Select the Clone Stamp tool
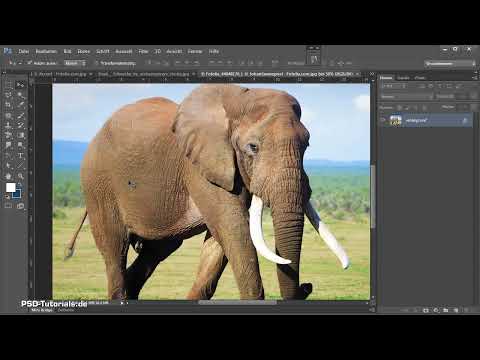This screenshot has height=360, width=480. [8, 126]
